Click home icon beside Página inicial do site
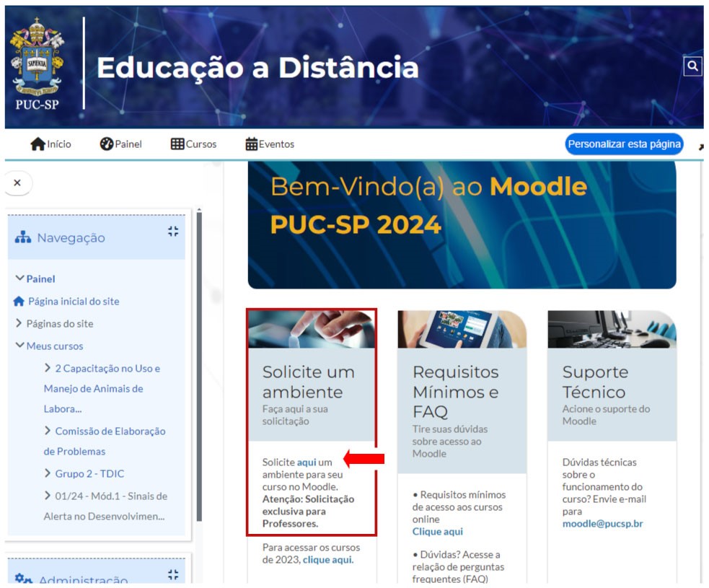Viewport: 709px width, 588px height. click(19, 302)
